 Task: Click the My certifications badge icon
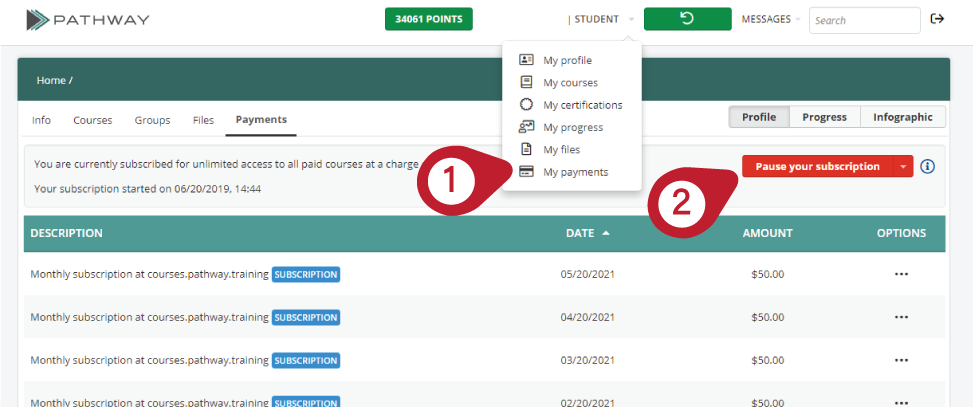526,105
